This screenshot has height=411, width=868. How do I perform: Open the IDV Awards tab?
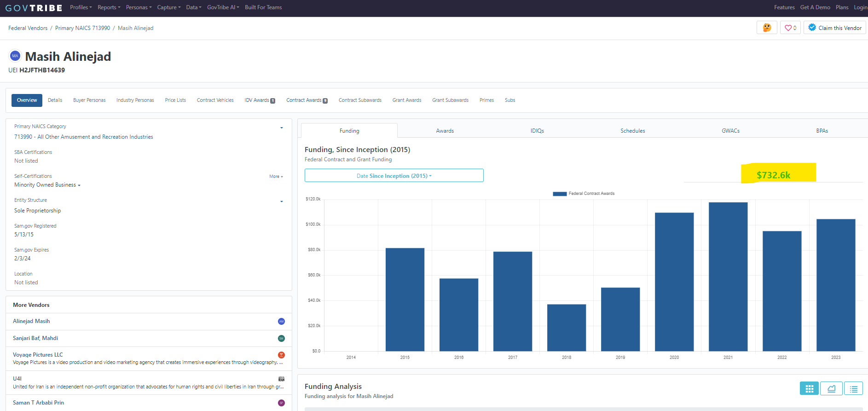(260, 100)
